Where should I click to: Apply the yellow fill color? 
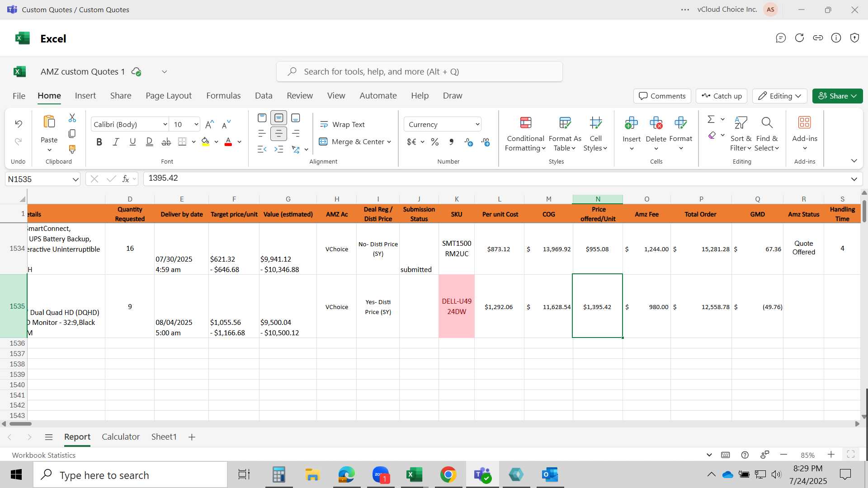point(205,142)
